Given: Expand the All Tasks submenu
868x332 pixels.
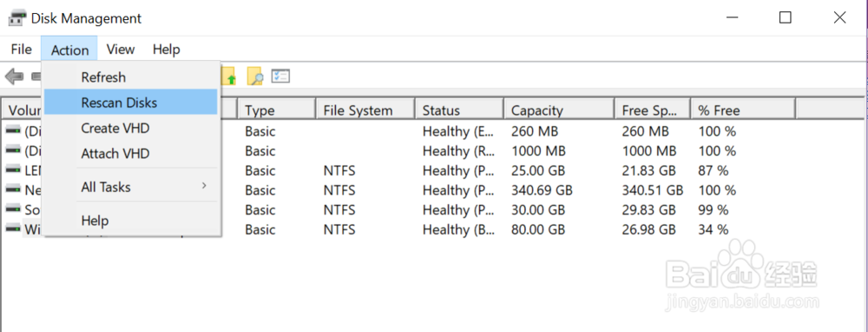Looking at the screenshot, I should point(132,187).
